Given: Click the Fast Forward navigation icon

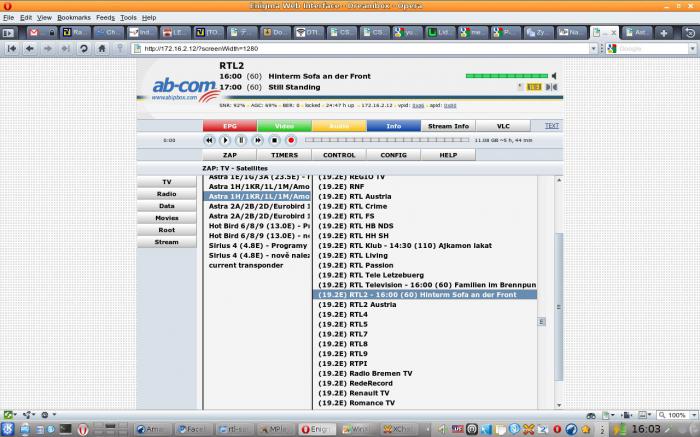Looking at the screenshot, I should (66, 49).
